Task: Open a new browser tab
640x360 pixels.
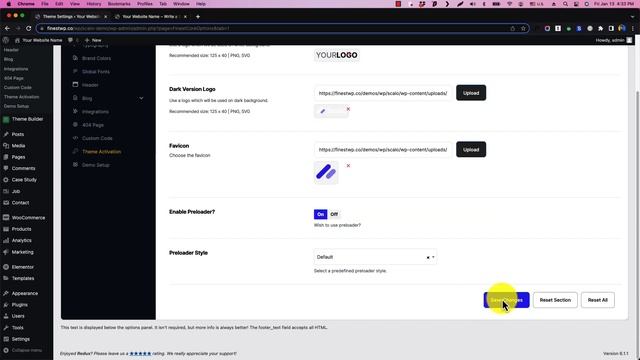Action: 198,17
